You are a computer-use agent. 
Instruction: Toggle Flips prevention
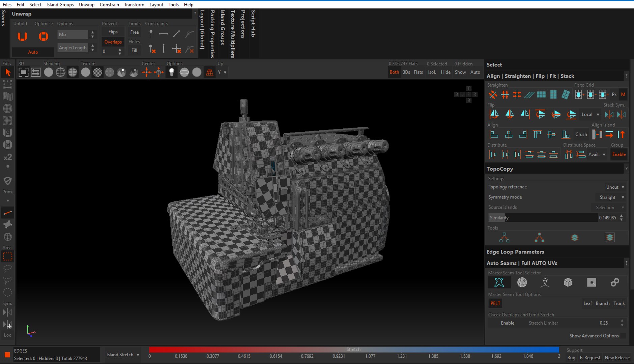pyautogui.click(x=113, y=32)
